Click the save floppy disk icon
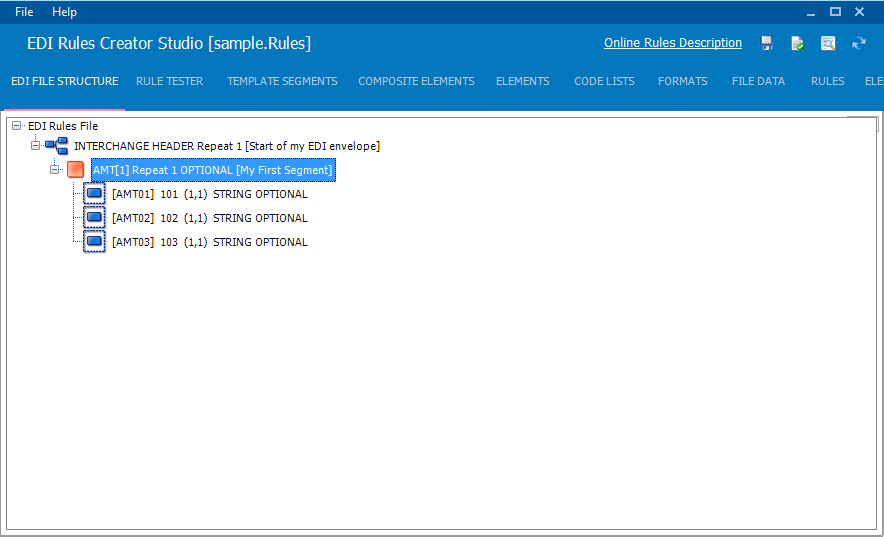 (x=766, y=43)
